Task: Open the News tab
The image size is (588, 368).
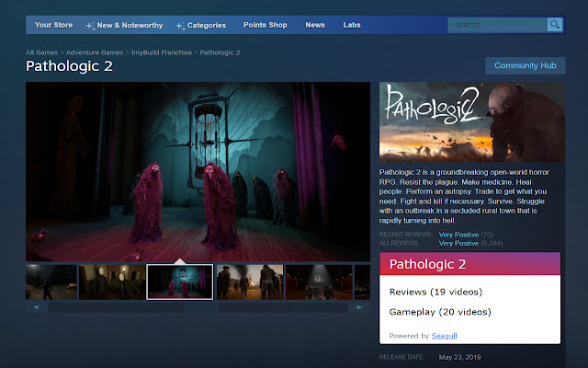Action: tap(315, 25)
